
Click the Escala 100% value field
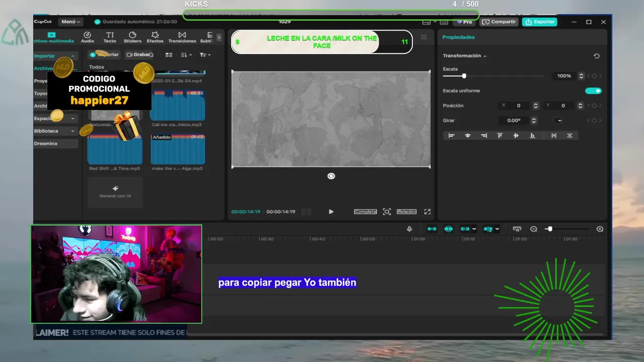[565, 76]
